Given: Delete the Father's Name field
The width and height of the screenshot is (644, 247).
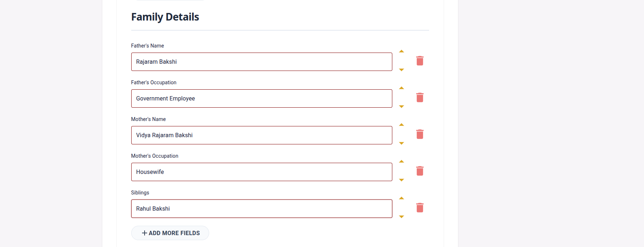Looking at the screenshot, I should 420,61.
